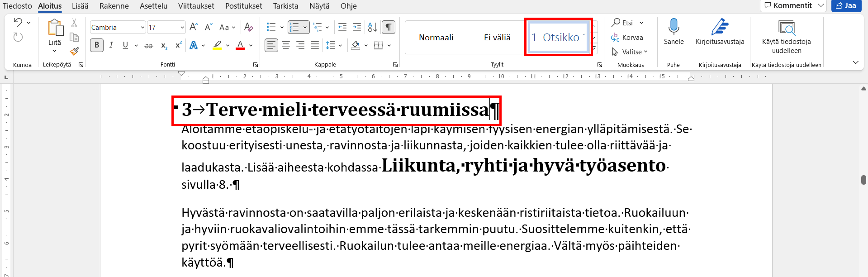Open highlight color picker dropdown arrow

click(228, 45)
